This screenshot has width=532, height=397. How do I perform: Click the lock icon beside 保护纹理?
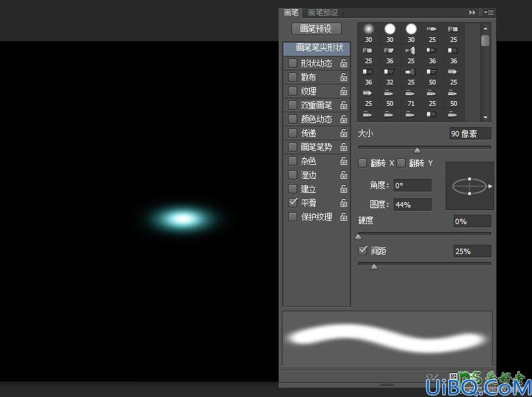[x=344, y=217]
